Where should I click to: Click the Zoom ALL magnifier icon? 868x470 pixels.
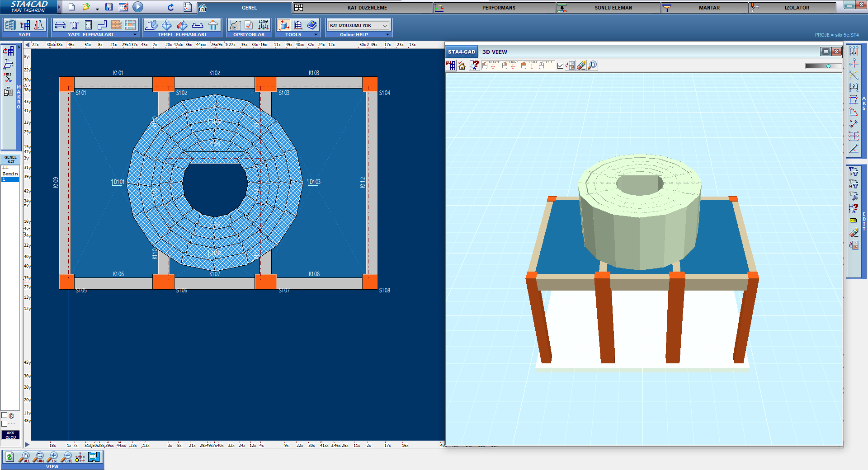[x=24, y=457]
